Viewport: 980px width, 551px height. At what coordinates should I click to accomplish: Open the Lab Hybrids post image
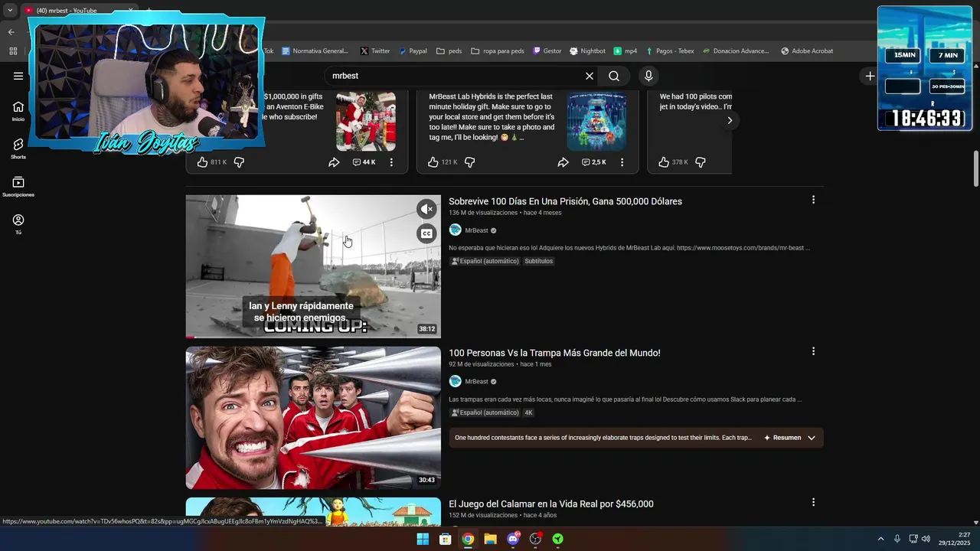click(x=596, y=121)
